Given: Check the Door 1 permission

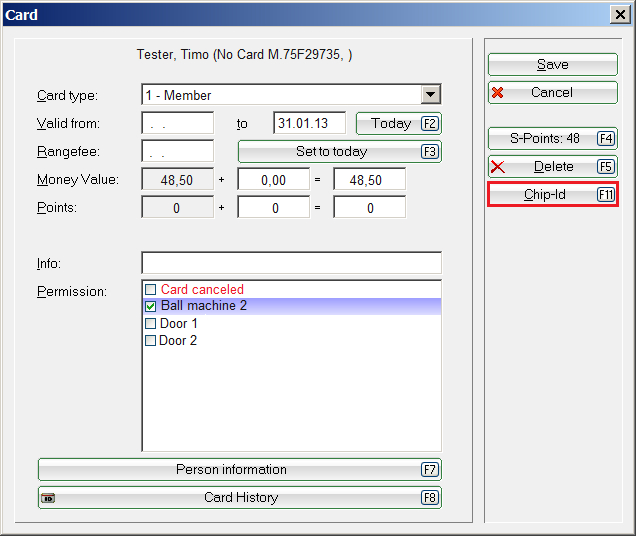Looking at the screenshot, I should point(151,324).
